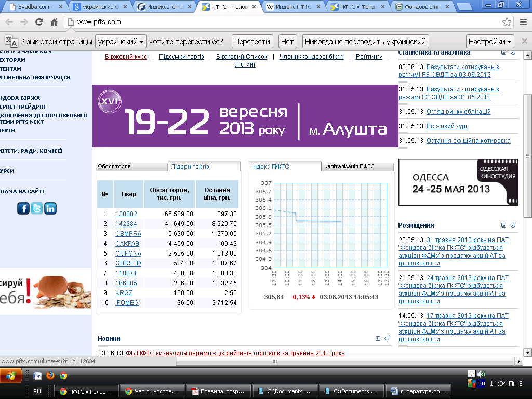Open Рейтинги link
Image resolution: width=532 pixels, height=399 pixels.
click(x=369, y=56)
